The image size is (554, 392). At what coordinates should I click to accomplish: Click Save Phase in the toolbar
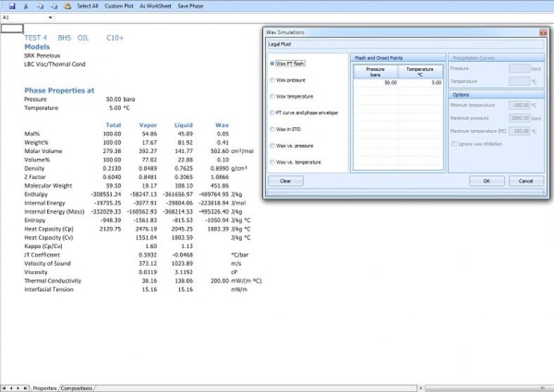(x=191, y=6)
